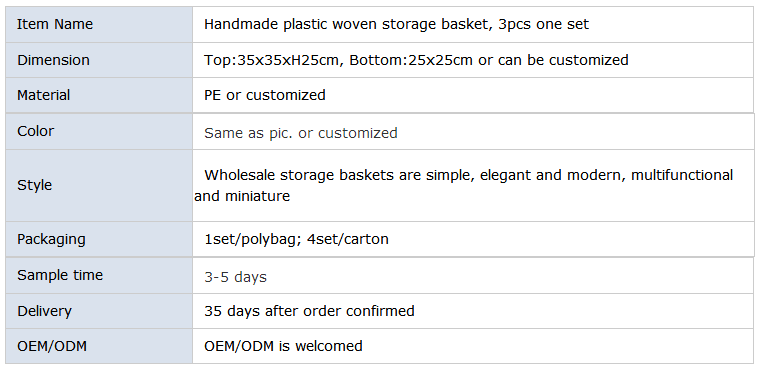Click the Style label cell
Screen dimensions: 761x371
pos(99,186)
